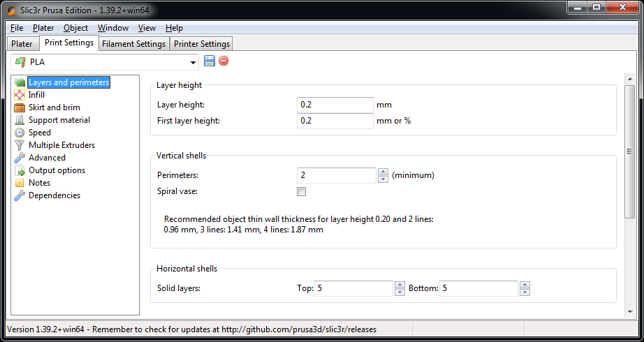Image resolution: width=644 pixels, height=342 pixels.
Task: Open Skirt and brim settings
Action: coord(54,107)
